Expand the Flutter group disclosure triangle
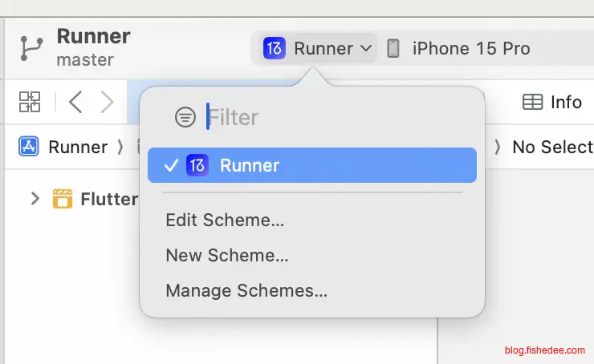Image resolution: width=594 pixels, height=364 pixels. (x=35, y=199)
